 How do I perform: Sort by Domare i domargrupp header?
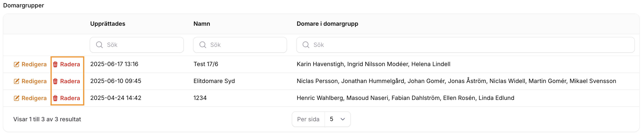click(328, 24)
